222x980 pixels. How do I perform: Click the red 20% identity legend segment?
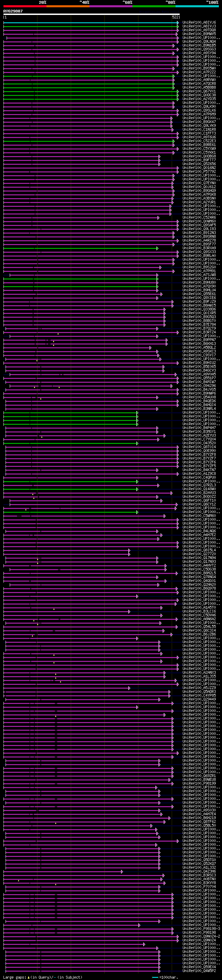pos(25,6)
